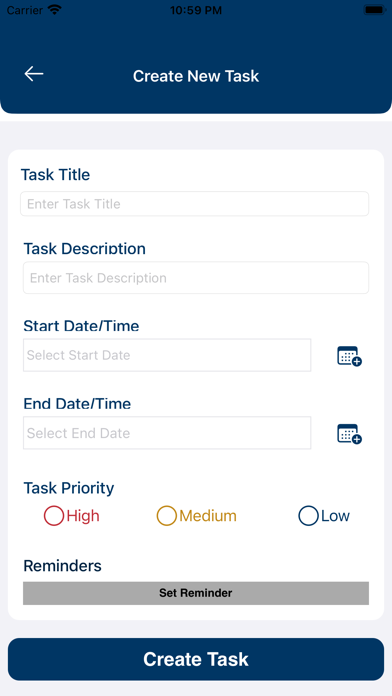Tap the Low priority label text
This screenshot has height=696, width=392.
[x=336, y=516]
